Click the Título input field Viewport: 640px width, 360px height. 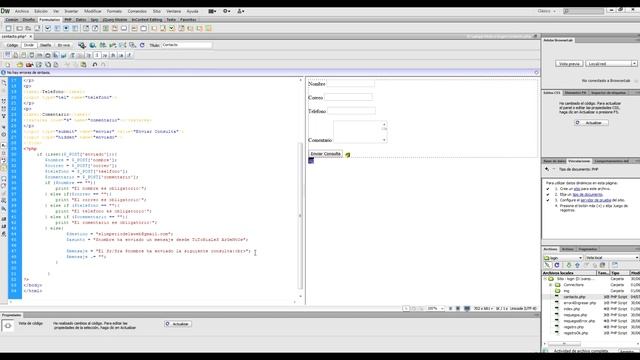187,45
